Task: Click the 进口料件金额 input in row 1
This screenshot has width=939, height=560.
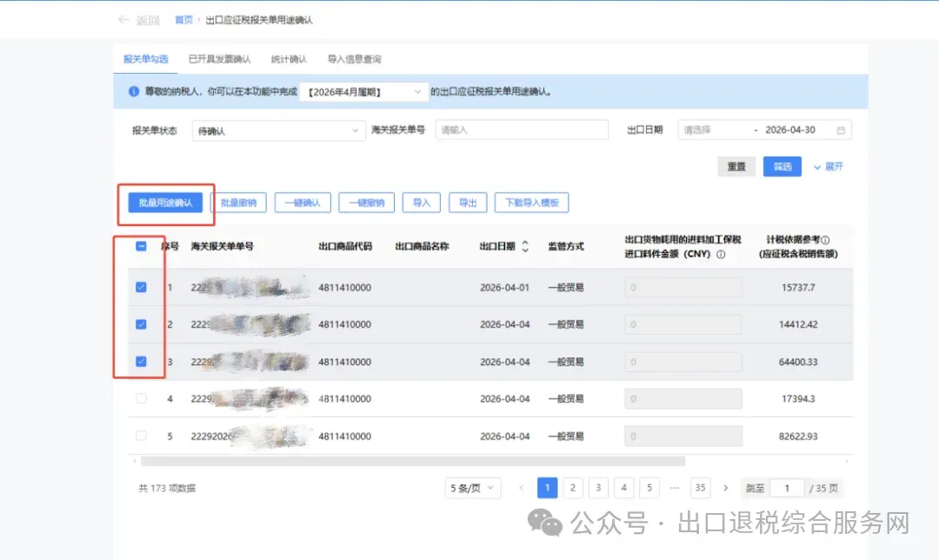Action: [683, 288]
